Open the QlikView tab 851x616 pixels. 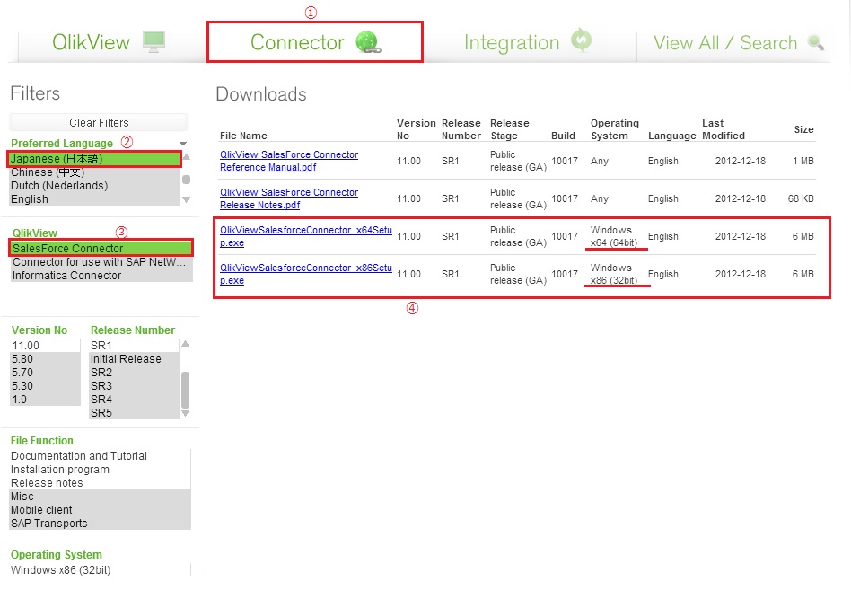pyautogui.click(x=109, y=42)
